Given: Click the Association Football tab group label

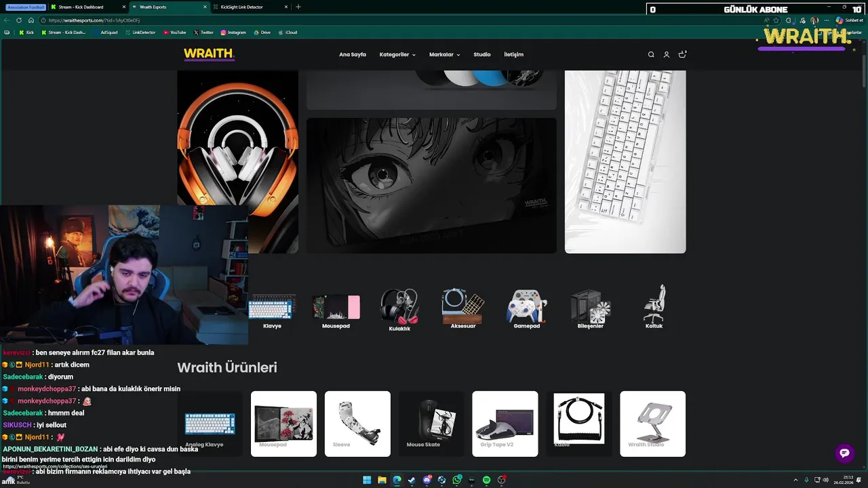Looking at the screenshot, I should [x=26, y=7].
